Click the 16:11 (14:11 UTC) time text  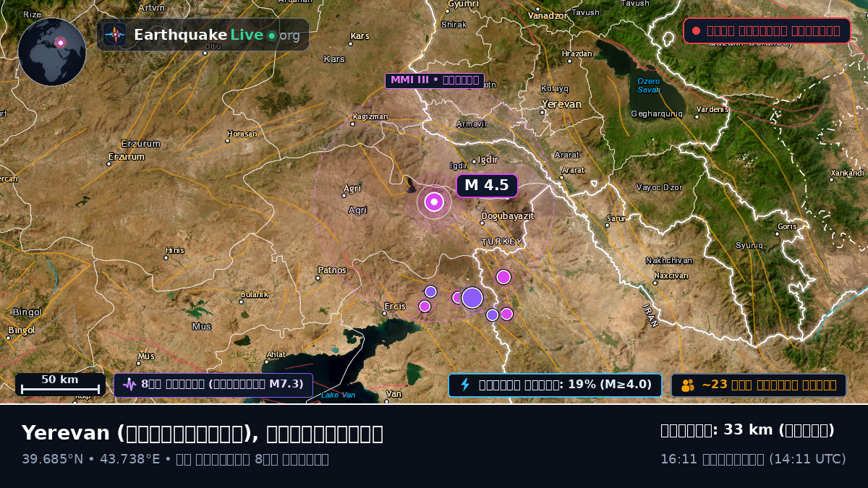[753, 459]
